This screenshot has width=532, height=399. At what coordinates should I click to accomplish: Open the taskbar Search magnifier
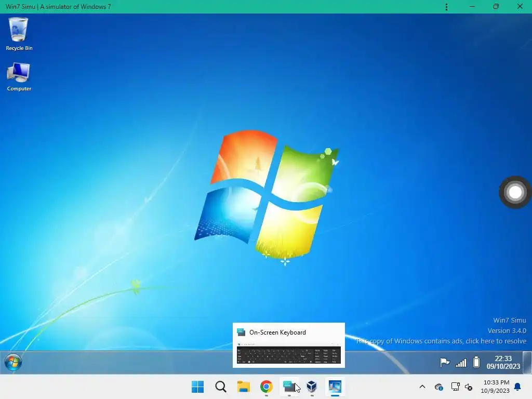coord(220,387)
